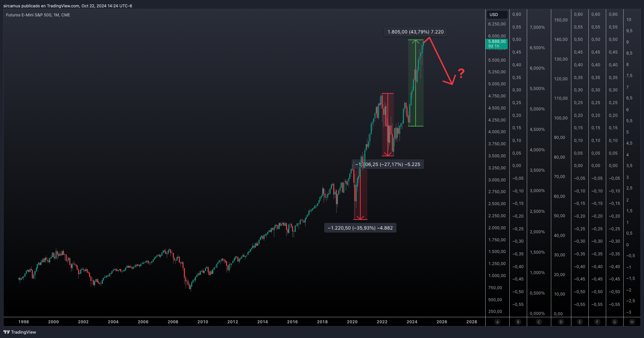The height and width of the screenshot is (338, 644).
Task: Click the 2024 label on the time axis
Action: pyautogui.click(x=412, y=322)
